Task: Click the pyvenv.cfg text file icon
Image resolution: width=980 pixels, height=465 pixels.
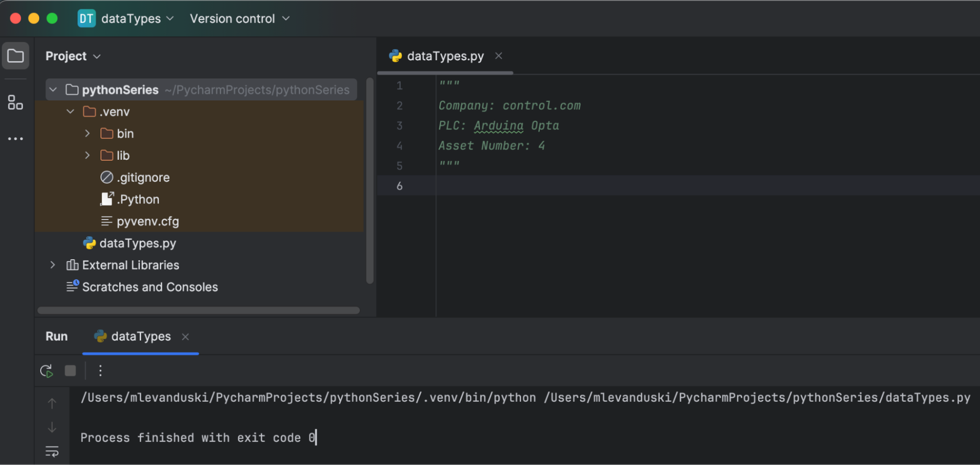Action: [106, 221]
